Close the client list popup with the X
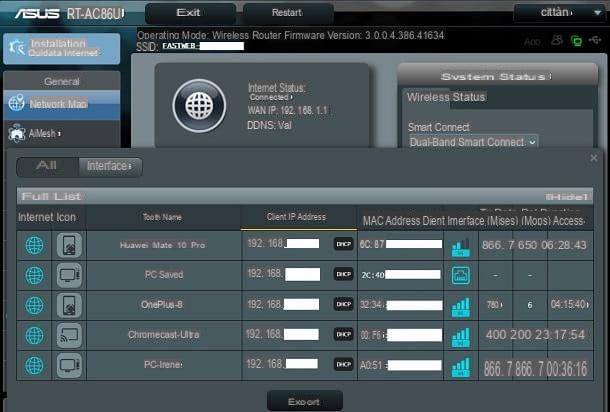Image resolution: width=610 pixels, height=412 pixels. click(594, 158)
